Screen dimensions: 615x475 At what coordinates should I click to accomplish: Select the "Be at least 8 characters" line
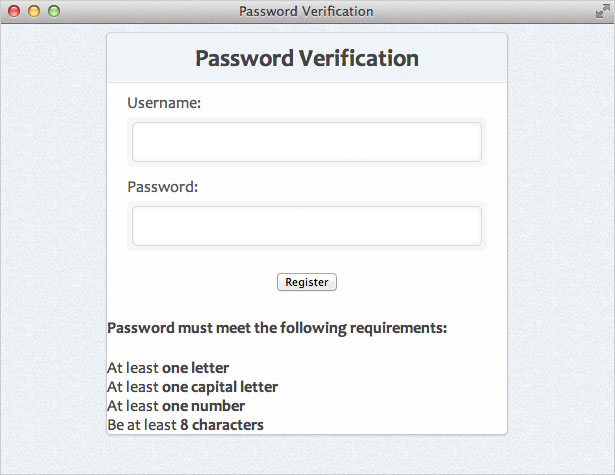tap(185, 425)
